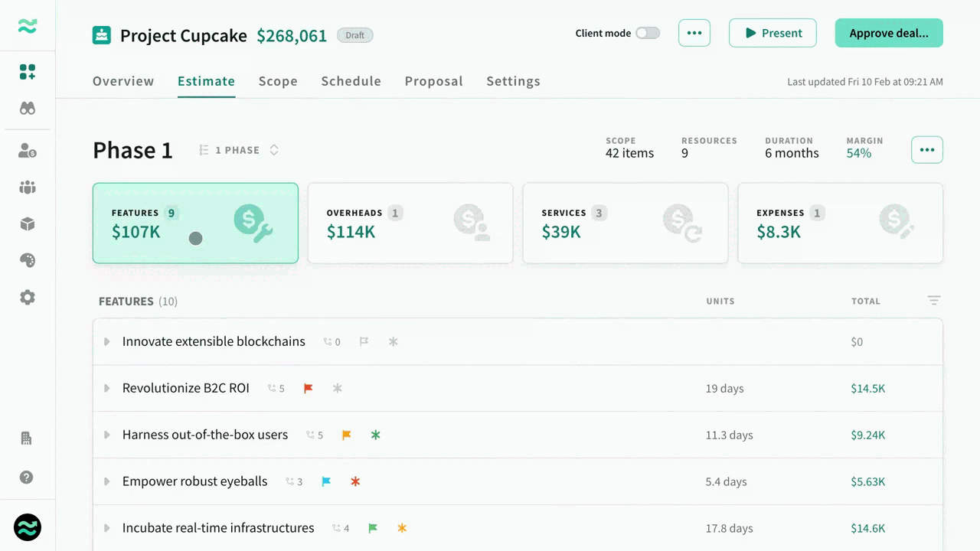Screen dimensions: 980x551
Task: Click the package/deliverables icon in sidebar
Action: (x=28, y=223)
